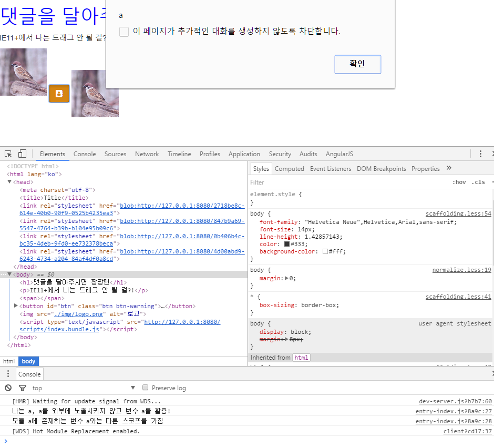This screenshot has height=448, width=494.
Task: Select the Styles sidebar tab
Action: (x=261, y=169)
